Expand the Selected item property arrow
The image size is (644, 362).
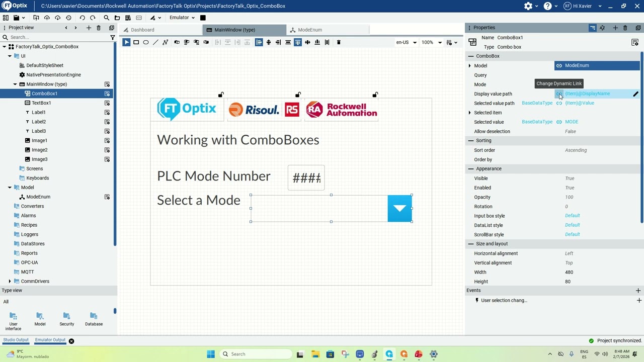click(x=469, y=113)
